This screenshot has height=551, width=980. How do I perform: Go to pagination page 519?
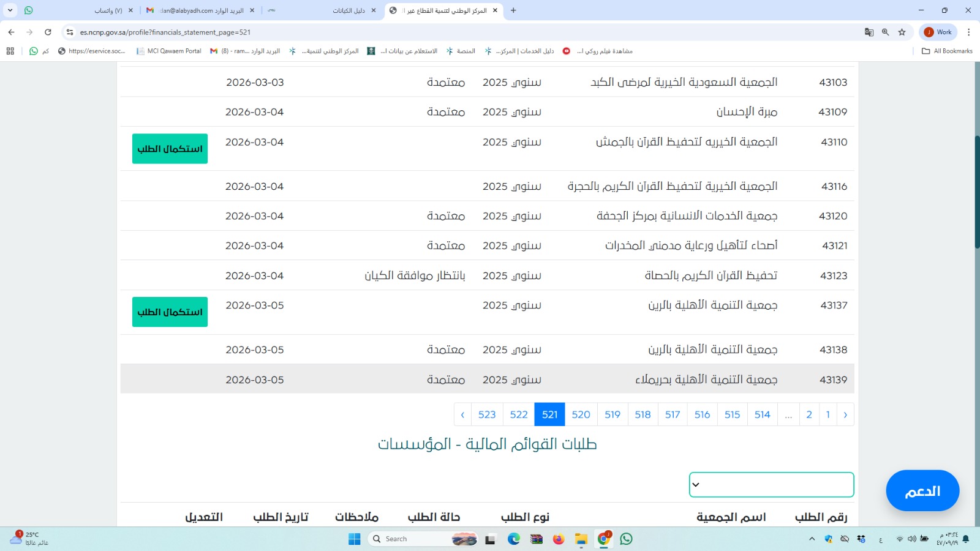(x=612, y=414)
